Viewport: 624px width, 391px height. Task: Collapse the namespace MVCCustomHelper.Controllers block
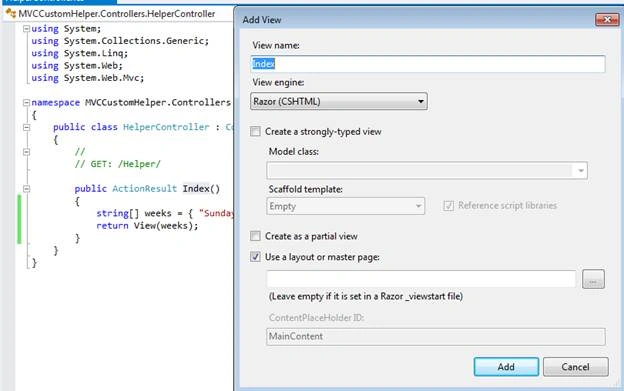point(26,103)
